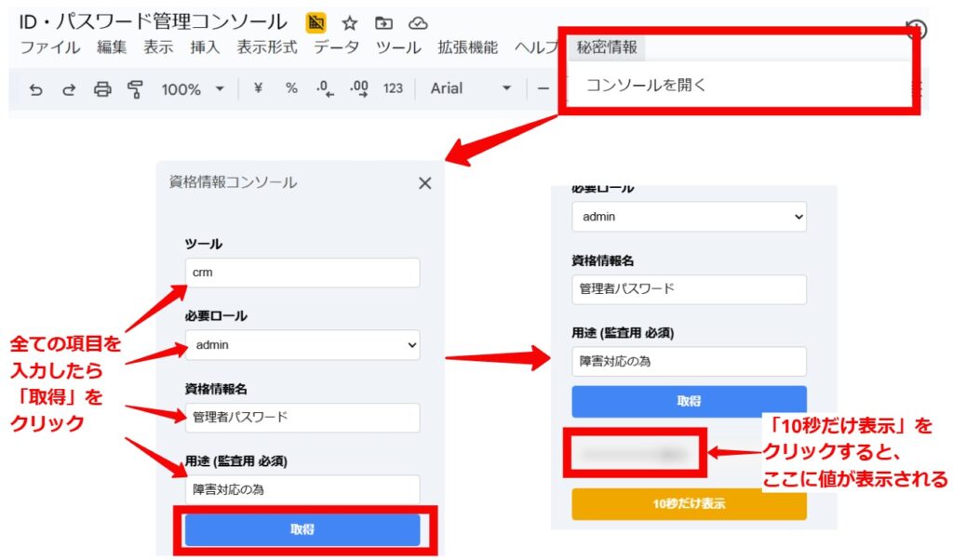
Task: Select コンソールを開く menu entry
Action: coord(646,85)
